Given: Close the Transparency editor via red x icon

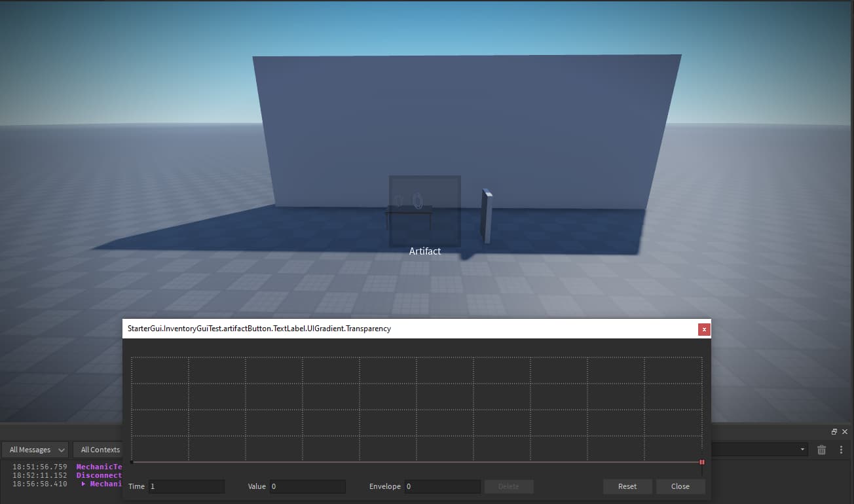Looking at the screenshot, I should [x=704, y=329].
